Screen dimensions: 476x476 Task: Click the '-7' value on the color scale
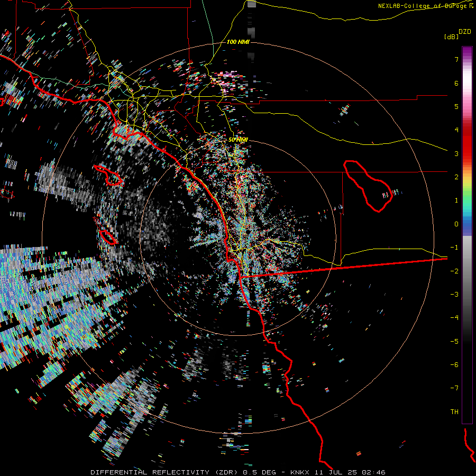point(454,388)
